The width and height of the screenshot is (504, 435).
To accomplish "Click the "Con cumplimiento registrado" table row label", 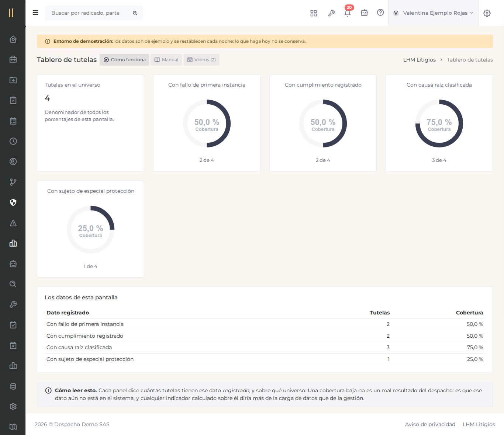I will [x=85, y=336].
